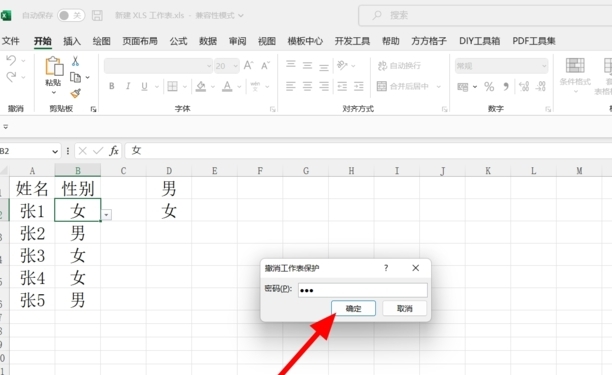Switch to the PDF工具集 tab
Image resolution: width=612 pixels, height=375 pixels.
coord(534,41)
